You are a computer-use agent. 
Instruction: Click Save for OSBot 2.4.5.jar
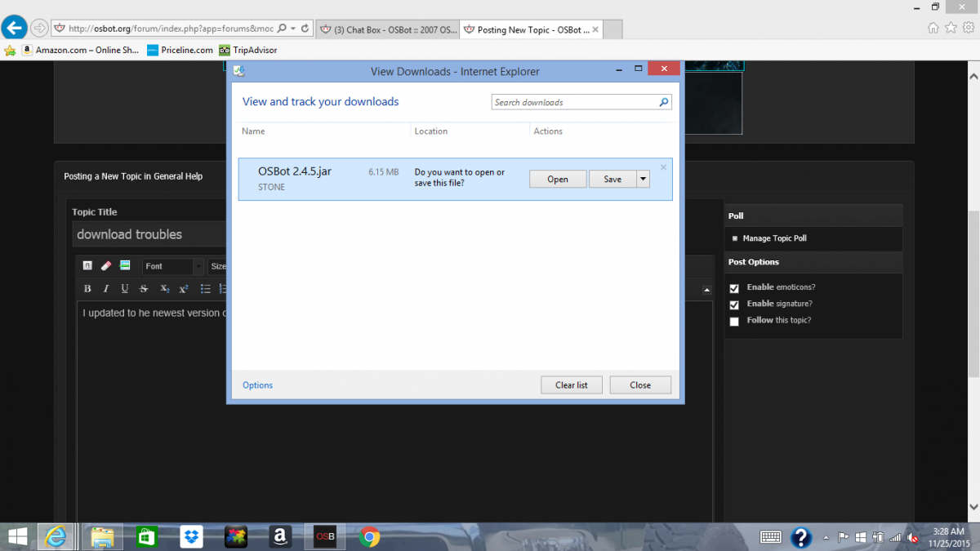(x=612, y=180)
